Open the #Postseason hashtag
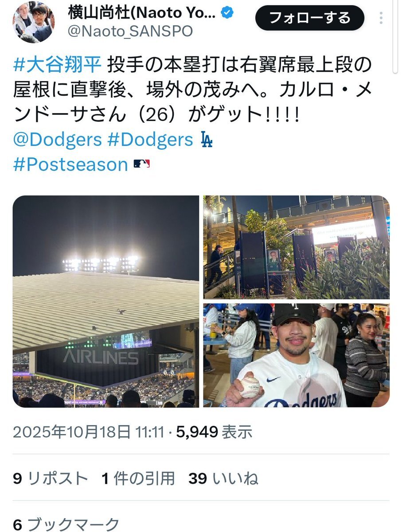The width and height of the screenshot is (402, 532). 70,164
